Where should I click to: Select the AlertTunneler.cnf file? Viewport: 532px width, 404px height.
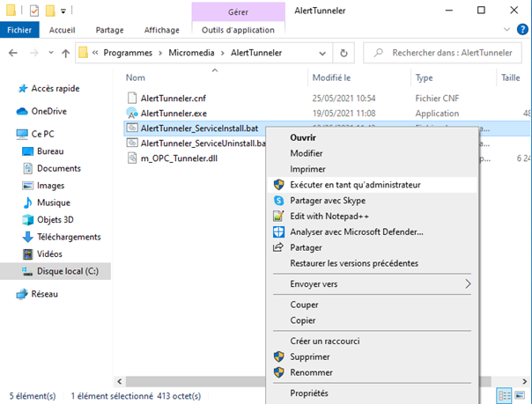click(174, 98)
